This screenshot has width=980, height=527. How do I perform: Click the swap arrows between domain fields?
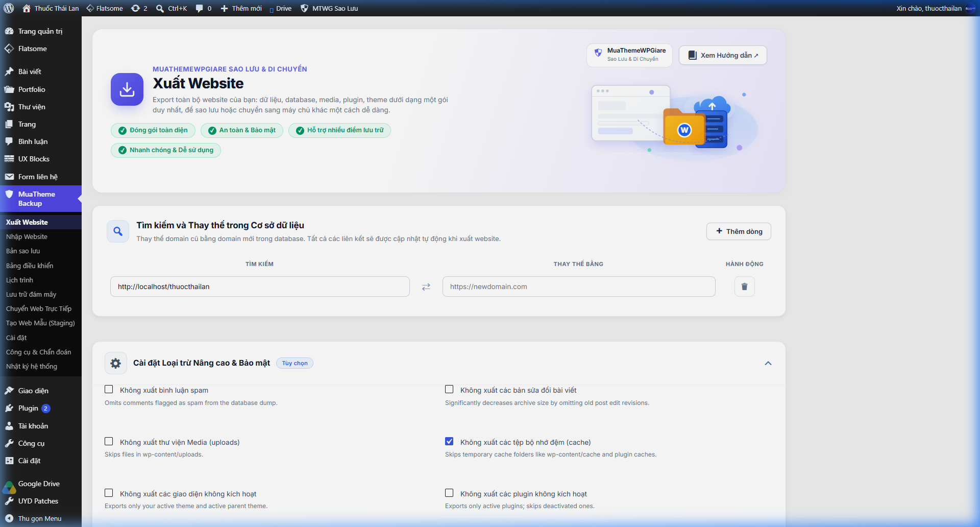[x=426, y=287]
